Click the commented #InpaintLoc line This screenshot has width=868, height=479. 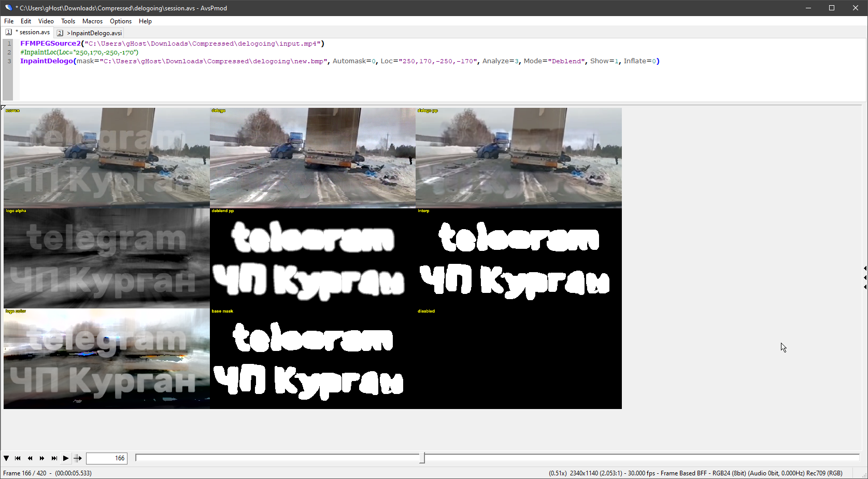tap(79, 52)
